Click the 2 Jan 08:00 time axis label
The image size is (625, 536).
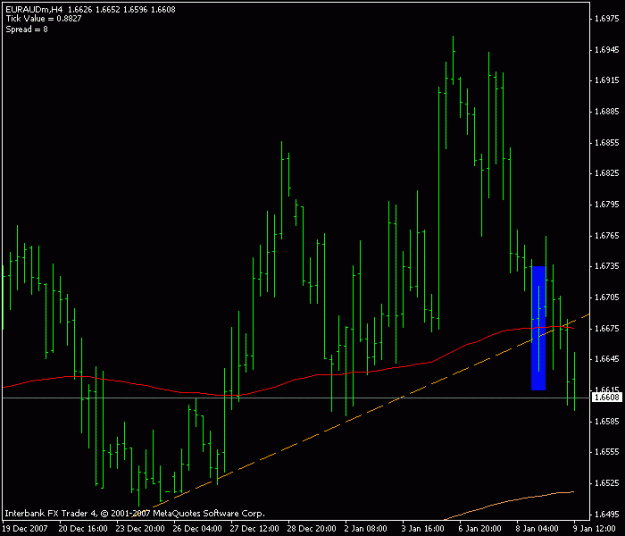tap(366, 529)
